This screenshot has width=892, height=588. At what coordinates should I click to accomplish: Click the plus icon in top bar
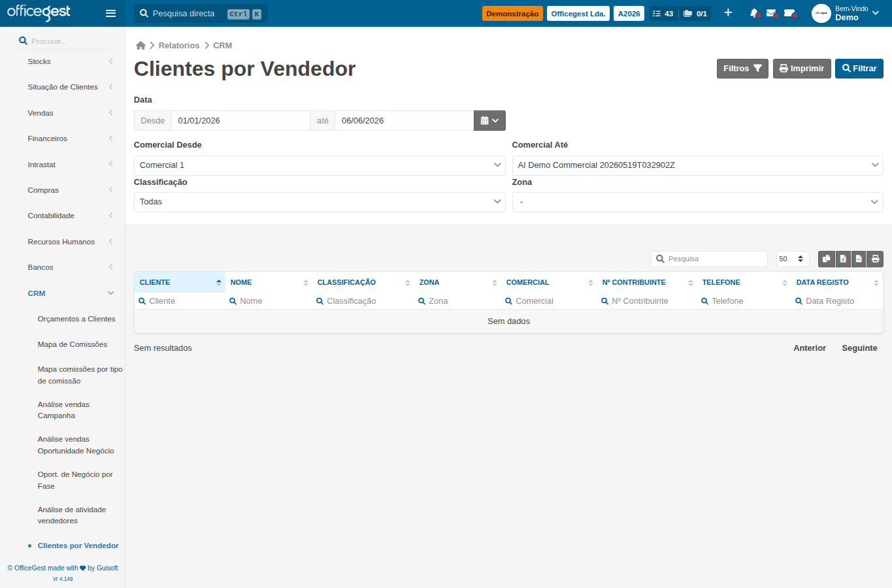tap(728, 13)
